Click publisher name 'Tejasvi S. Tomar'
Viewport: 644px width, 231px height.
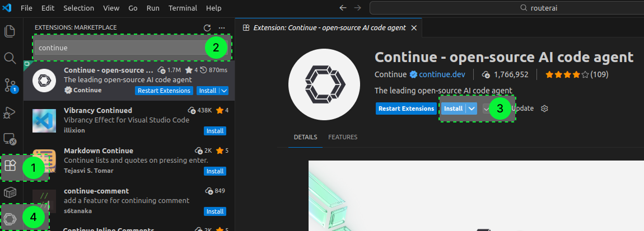(88, 171)
